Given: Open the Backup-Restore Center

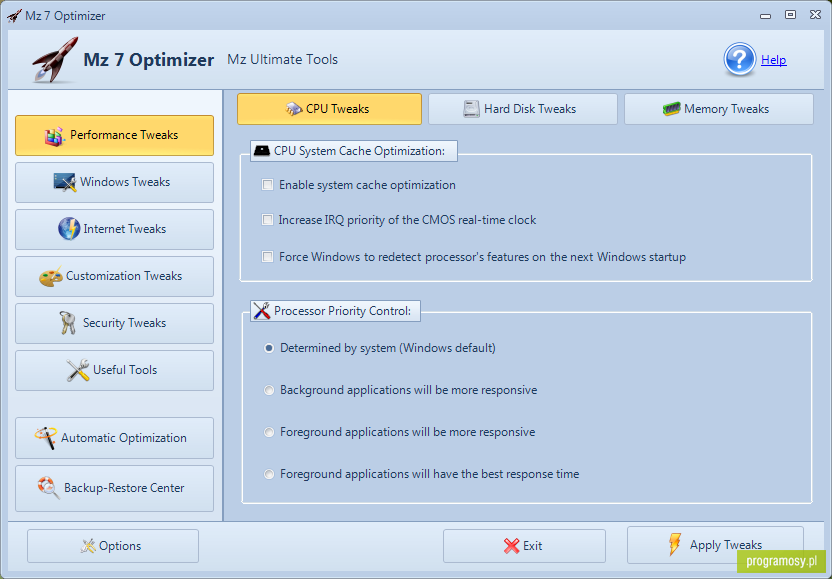Looking at the screenshot, I should coord(115,488).
